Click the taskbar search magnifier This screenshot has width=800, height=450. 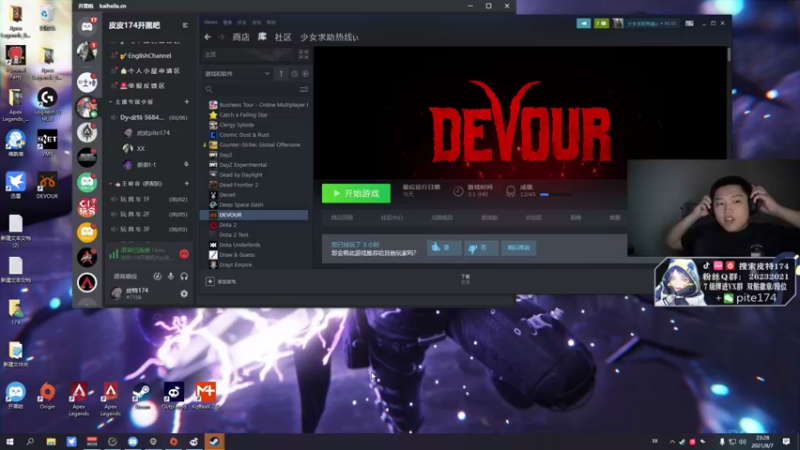[30, 441]
